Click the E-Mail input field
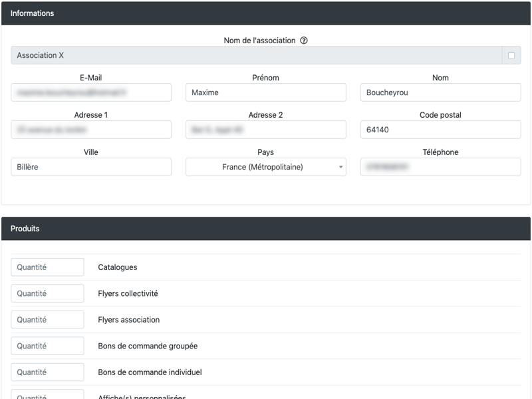 point(91,92)
